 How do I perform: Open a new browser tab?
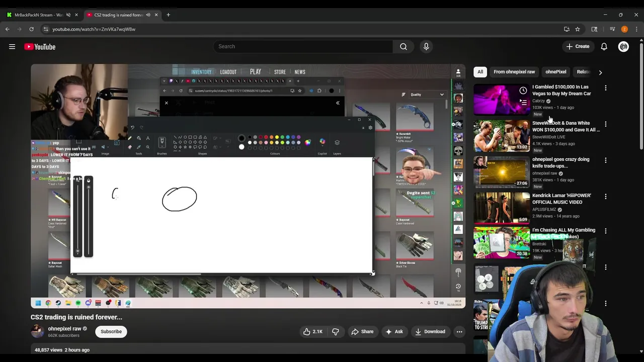click(x=168, y=15)
